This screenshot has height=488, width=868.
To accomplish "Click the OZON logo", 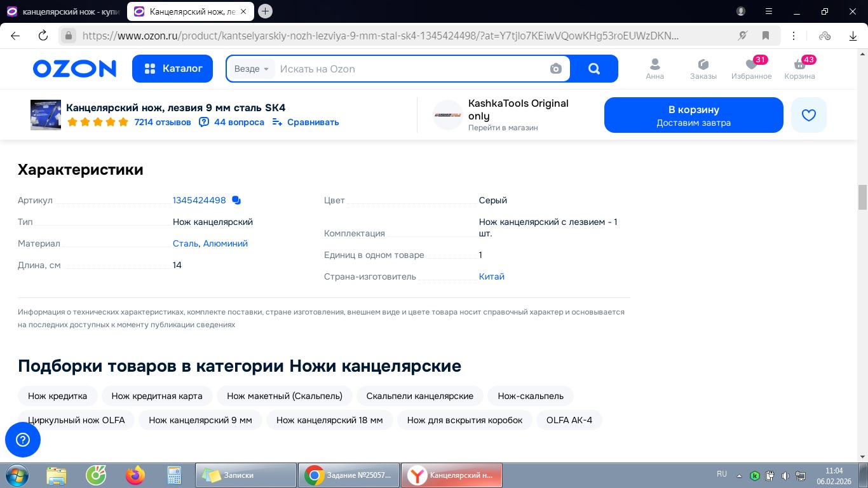I will [74, 69].
